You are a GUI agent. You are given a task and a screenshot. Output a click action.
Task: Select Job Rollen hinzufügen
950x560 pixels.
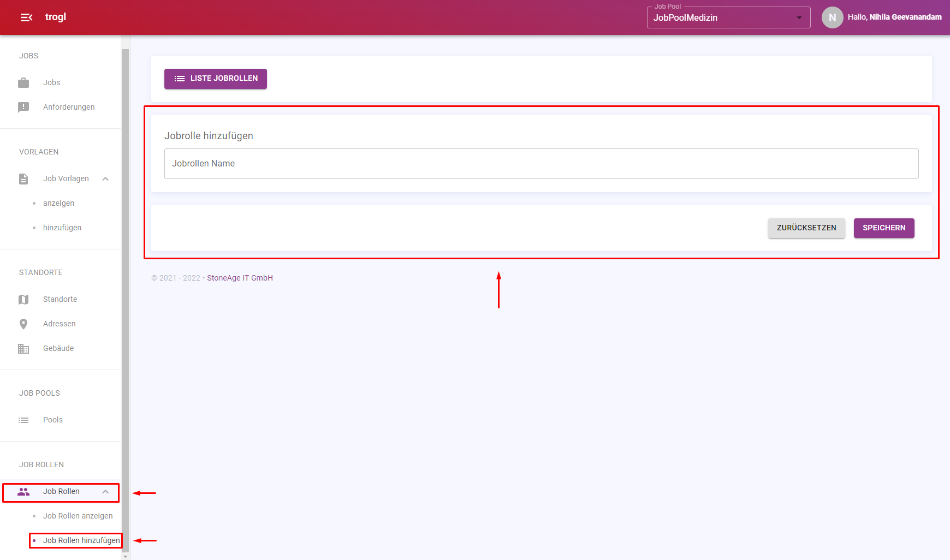coord(81,540)
